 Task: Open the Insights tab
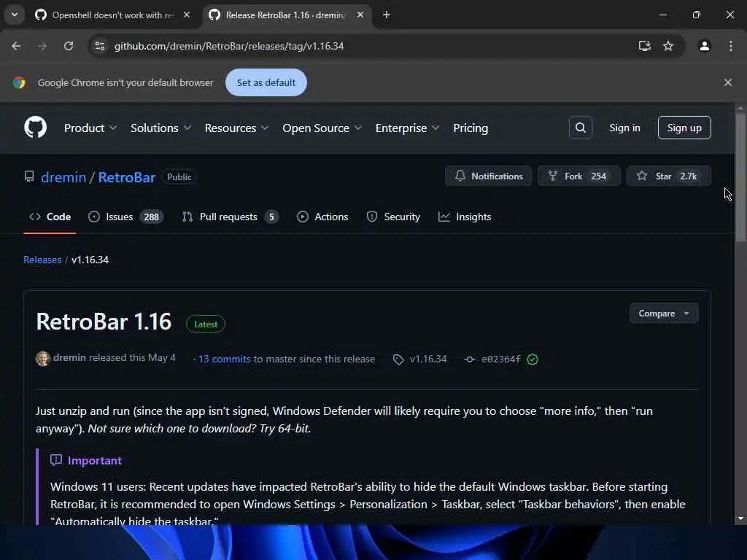coord(465,217)
